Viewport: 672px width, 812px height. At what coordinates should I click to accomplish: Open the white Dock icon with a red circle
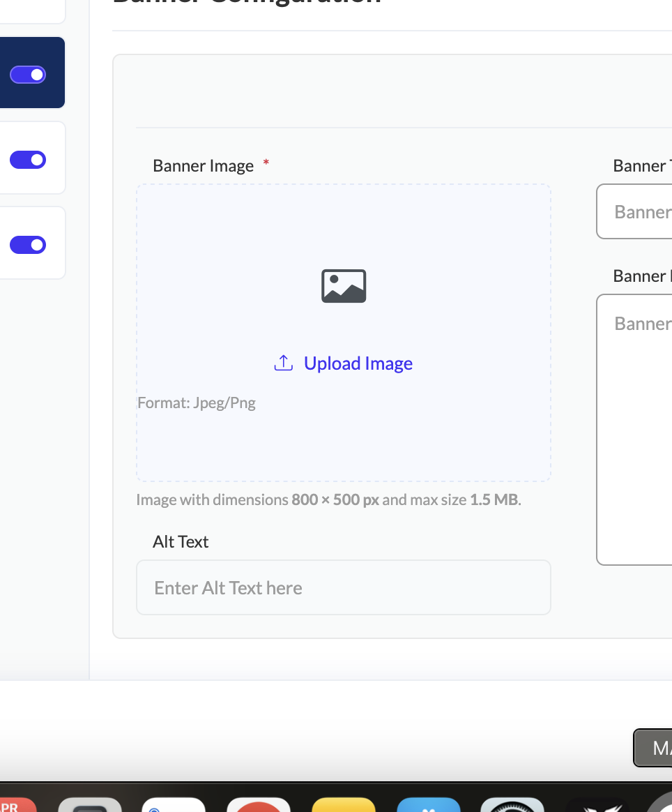point(259,806)
